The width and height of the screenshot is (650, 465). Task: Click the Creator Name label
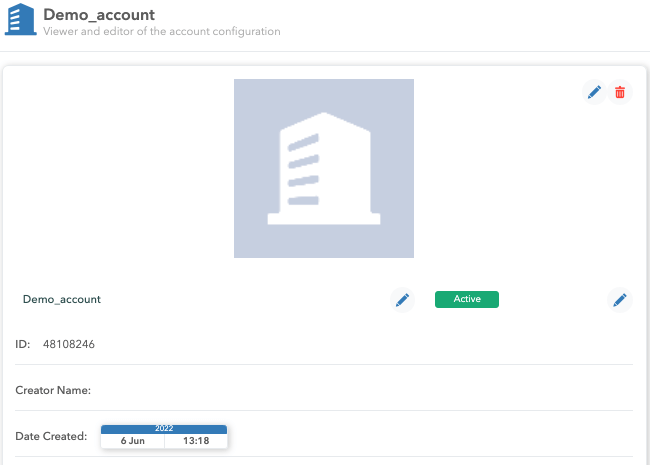[x=53, y=391]
